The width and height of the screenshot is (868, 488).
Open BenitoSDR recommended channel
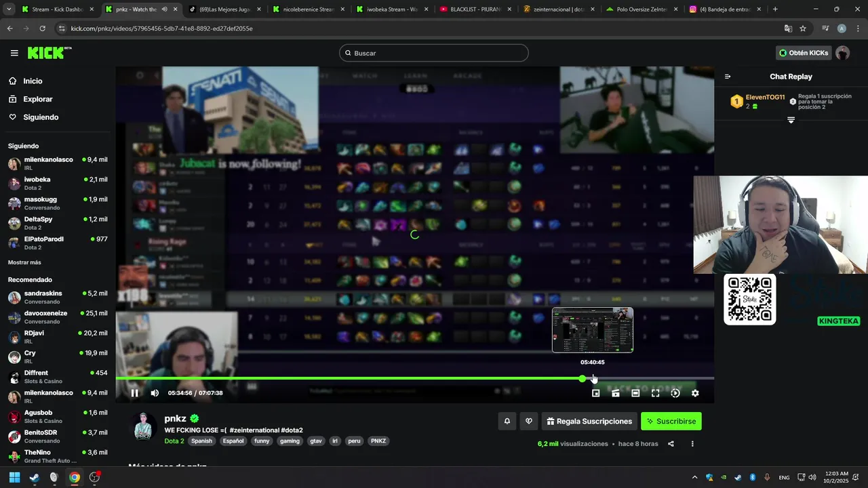pyautogui.click(x=58, y=436)
